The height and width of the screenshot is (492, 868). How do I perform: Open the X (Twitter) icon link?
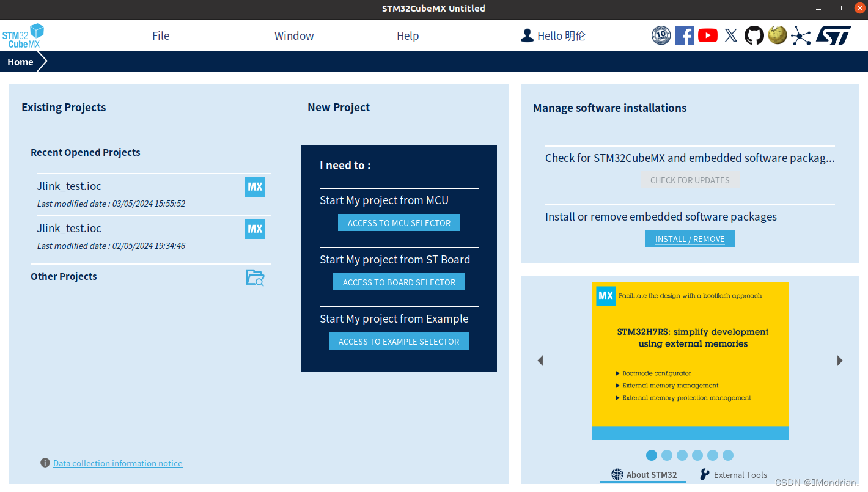[731, 35]
